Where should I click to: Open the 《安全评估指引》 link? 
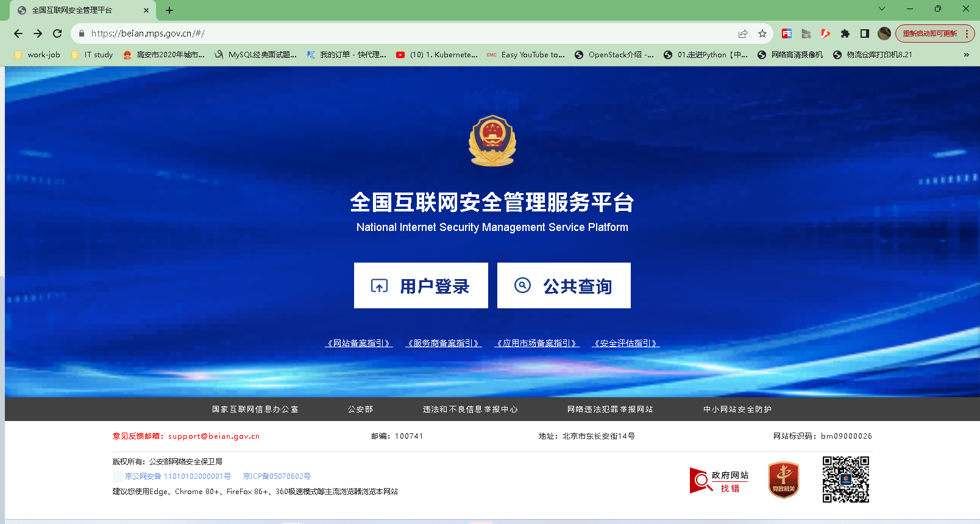point(626,344)
